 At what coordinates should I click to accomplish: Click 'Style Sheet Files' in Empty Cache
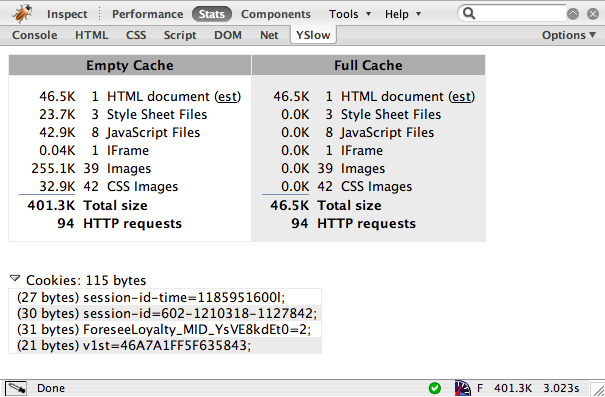157,115
